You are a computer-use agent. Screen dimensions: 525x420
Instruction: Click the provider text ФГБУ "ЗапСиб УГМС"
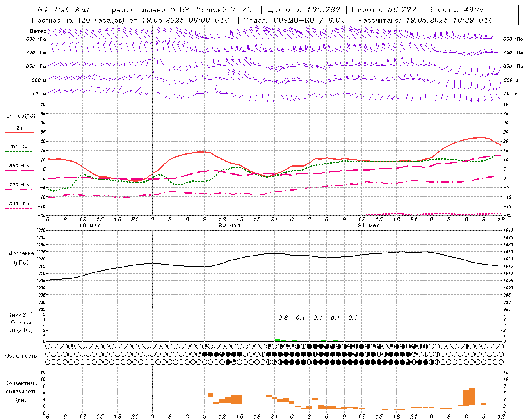213,10
